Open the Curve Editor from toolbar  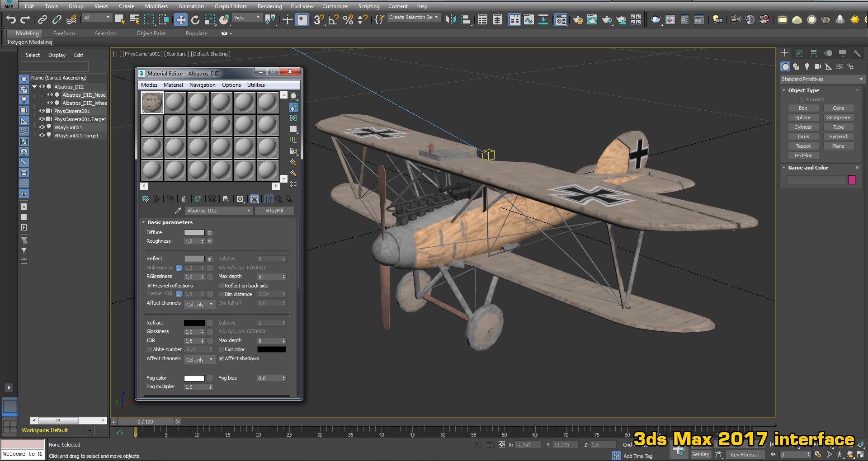[528, 19]
